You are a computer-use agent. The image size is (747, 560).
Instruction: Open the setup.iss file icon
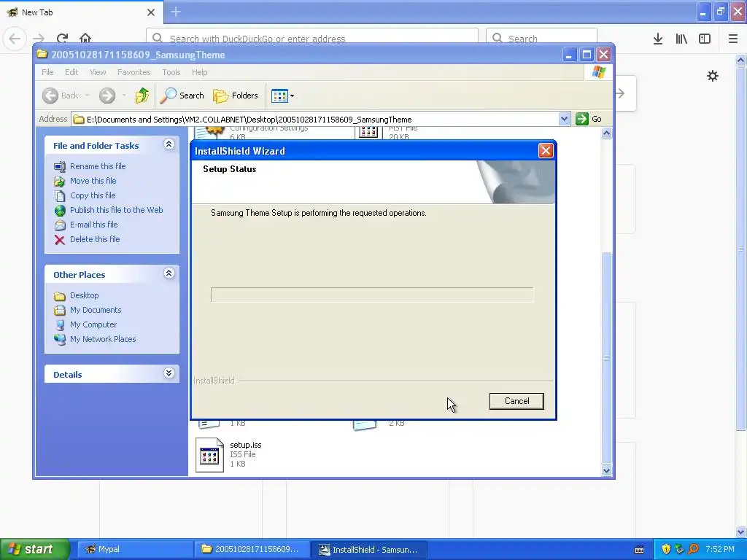[209, 455]
